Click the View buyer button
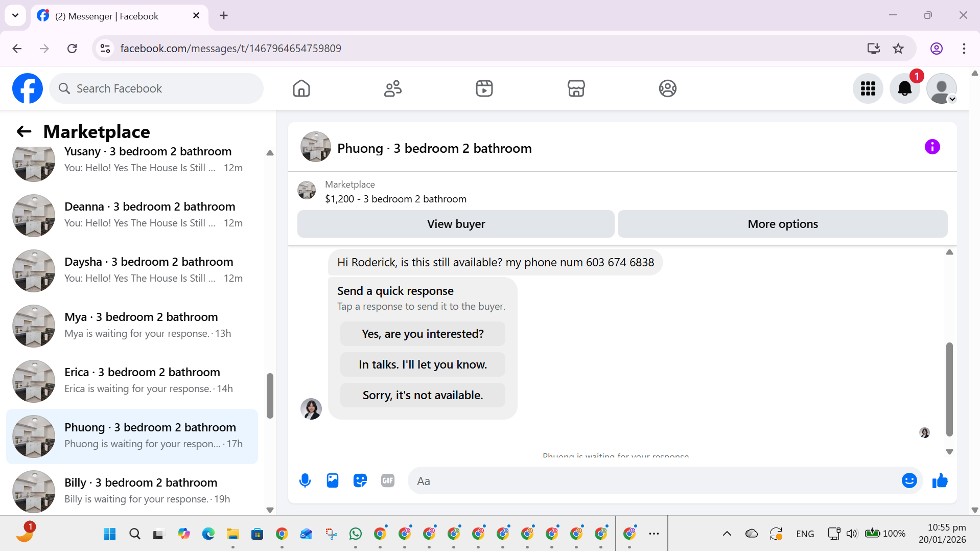 [x=456, y=224]
